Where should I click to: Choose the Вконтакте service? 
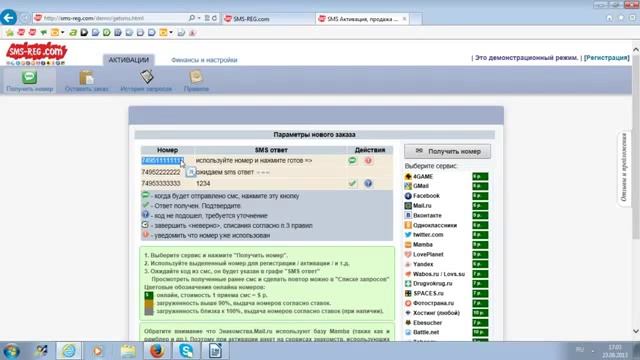click(x=427, y=216)
